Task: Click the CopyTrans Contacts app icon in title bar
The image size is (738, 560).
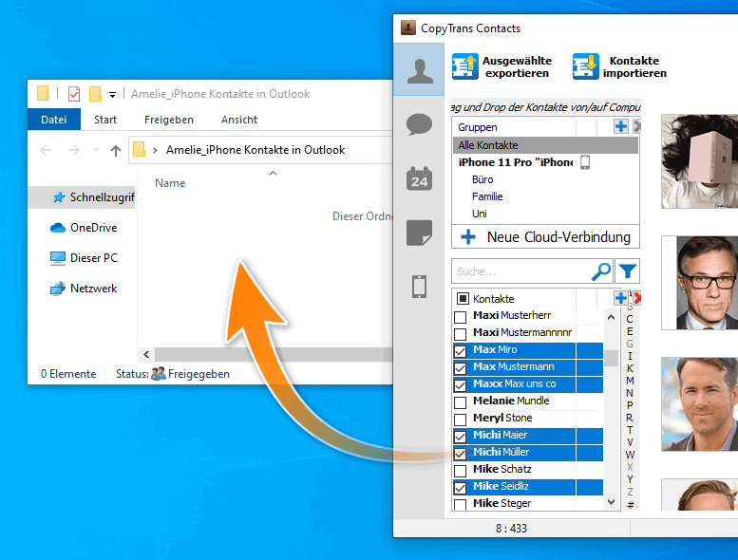Action: coord(408,28)
